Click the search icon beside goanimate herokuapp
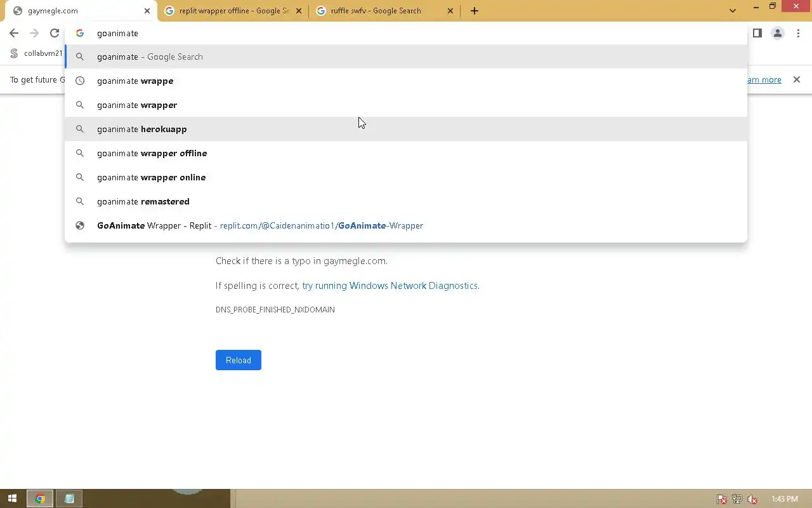812x508 pixels. click(80, 129)
